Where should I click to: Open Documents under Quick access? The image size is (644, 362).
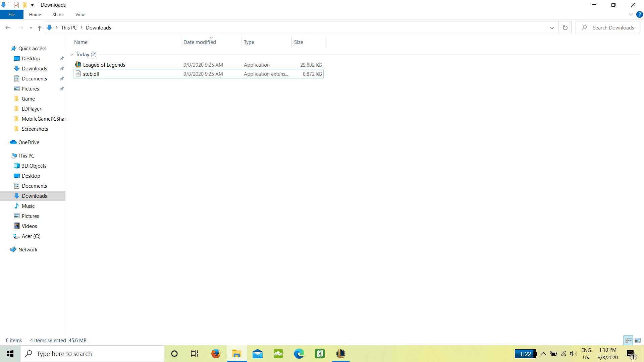click(x=34, y=79)
